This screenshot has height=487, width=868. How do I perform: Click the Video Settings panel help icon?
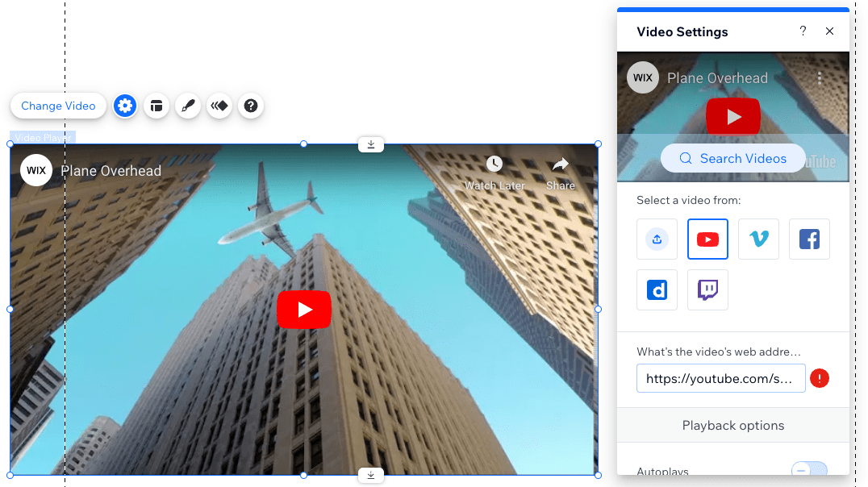(x=803, y=31)
